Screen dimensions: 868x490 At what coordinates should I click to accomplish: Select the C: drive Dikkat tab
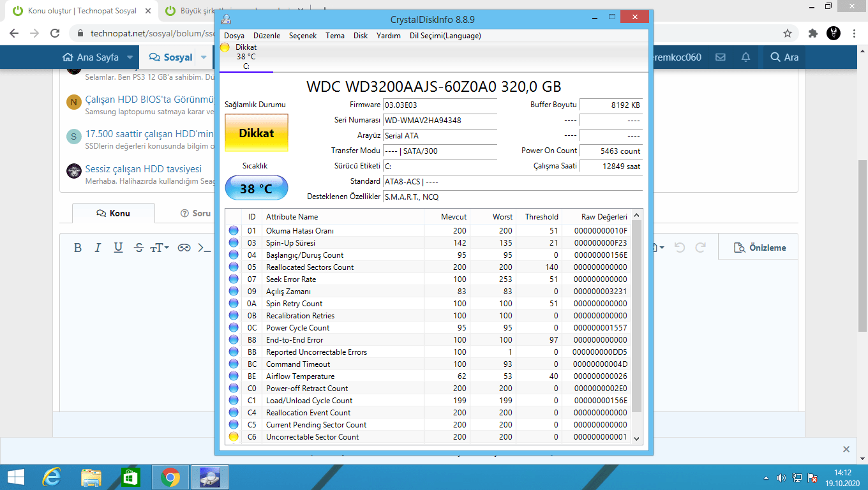tap(246, 57)
